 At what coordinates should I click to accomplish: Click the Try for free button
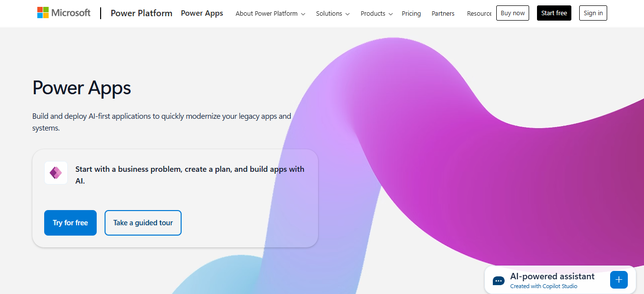point(70,223)
